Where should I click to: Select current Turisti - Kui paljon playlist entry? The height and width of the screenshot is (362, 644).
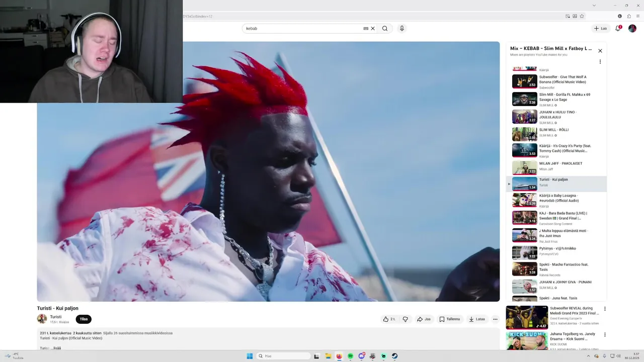click(x=556, y=184)
